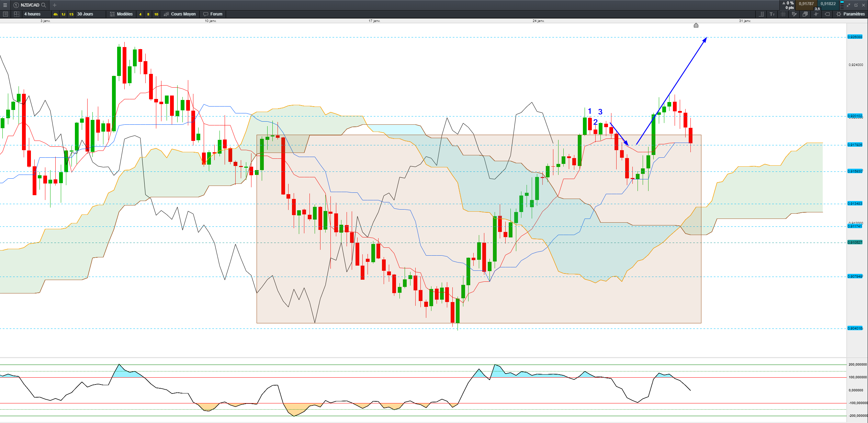Detach the chart into a new window

pyautogui.click(x=856, y=5)
